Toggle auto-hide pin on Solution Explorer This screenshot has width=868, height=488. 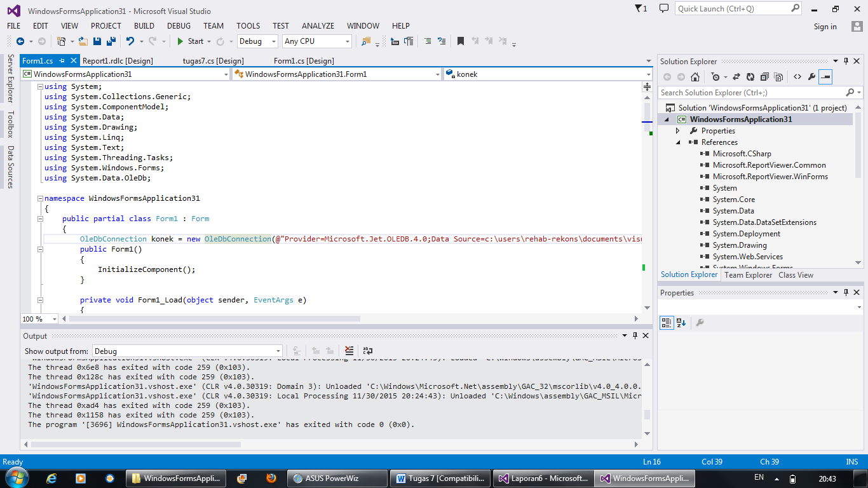(846, 61)
